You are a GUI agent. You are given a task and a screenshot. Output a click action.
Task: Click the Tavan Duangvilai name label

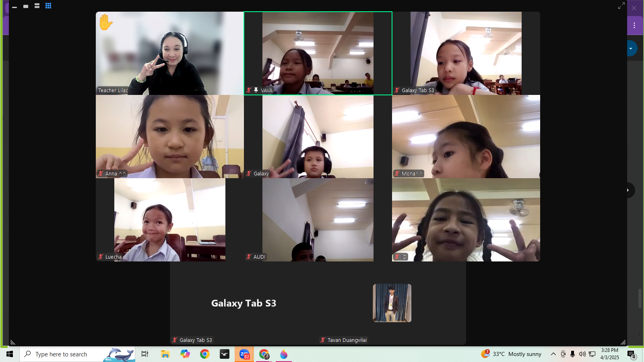[347, 340]
